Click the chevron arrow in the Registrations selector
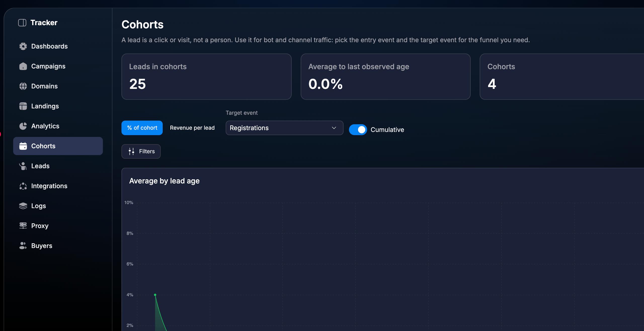 pos(334,128)
